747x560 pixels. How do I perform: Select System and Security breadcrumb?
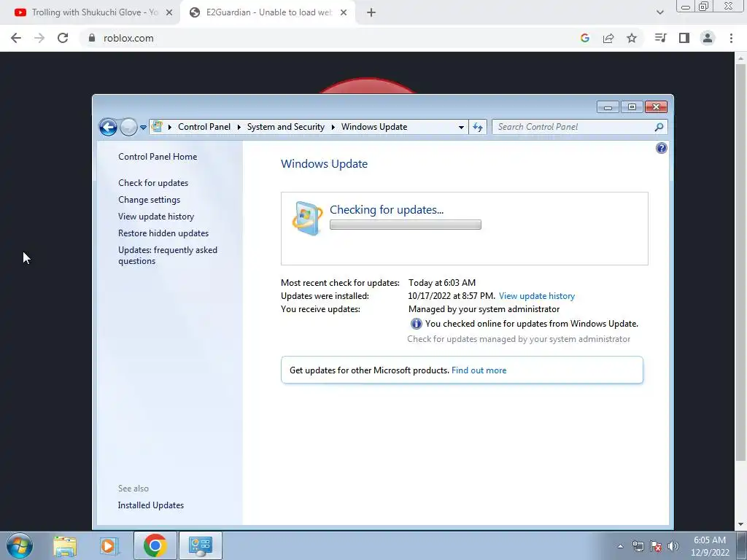tap(285, 127)
